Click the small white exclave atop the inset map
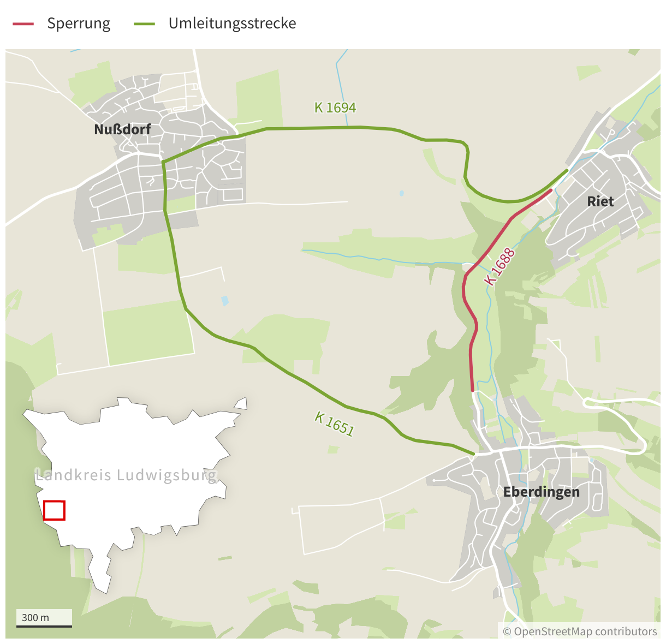666x644 pixels. tap(241, 404)
